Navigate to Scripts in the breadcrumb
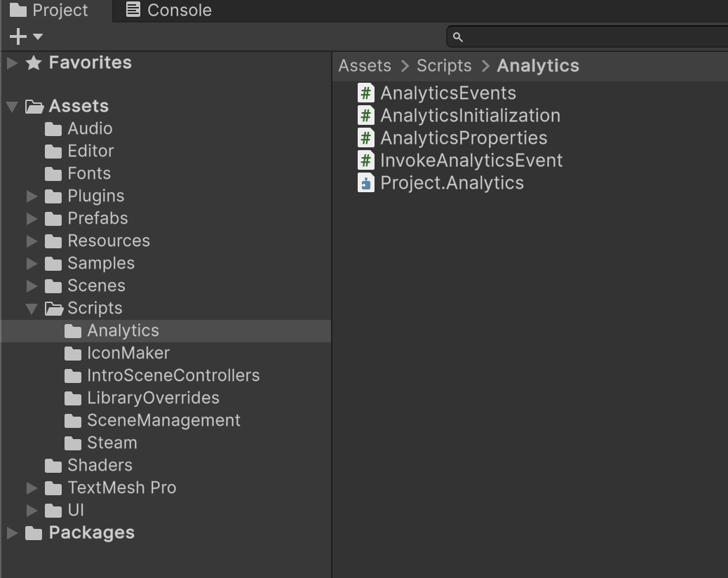The width and height of the screenshot is (728, 578). tap(443, 66)
